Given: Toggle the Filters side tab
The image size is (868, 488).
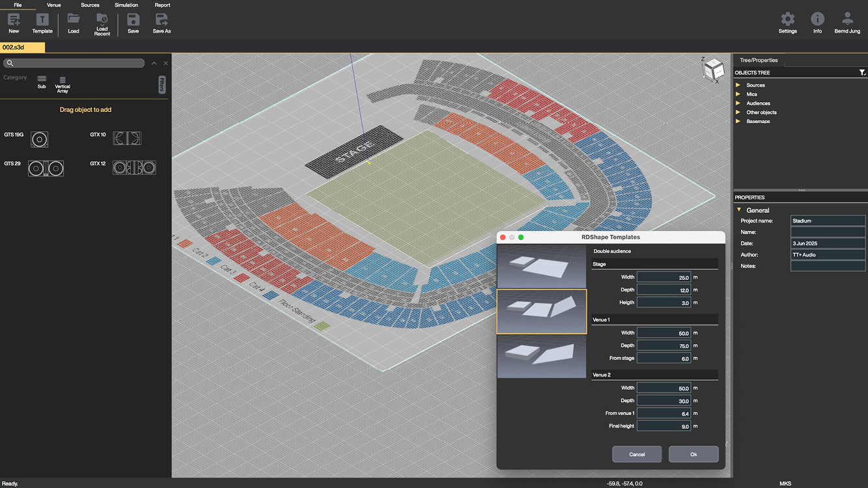Looking at the screenshot, I should point(162,85).
